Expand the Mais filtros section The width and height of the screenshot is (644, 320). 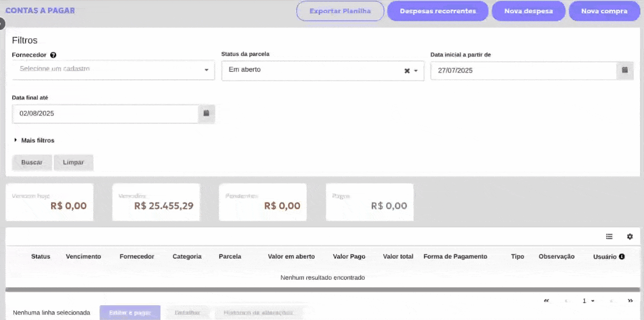34,141
